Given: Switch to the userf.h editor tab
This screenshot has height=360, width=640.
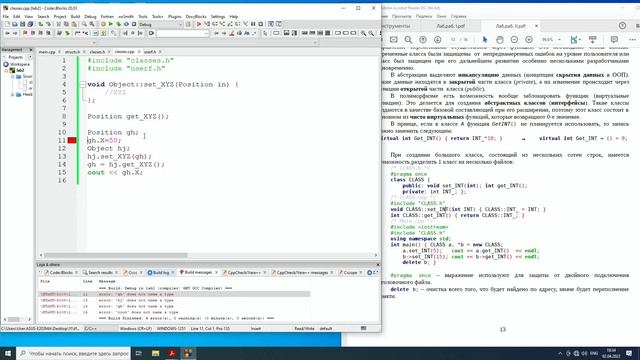Looking at the screenshot, I should [x=150, y=52].
